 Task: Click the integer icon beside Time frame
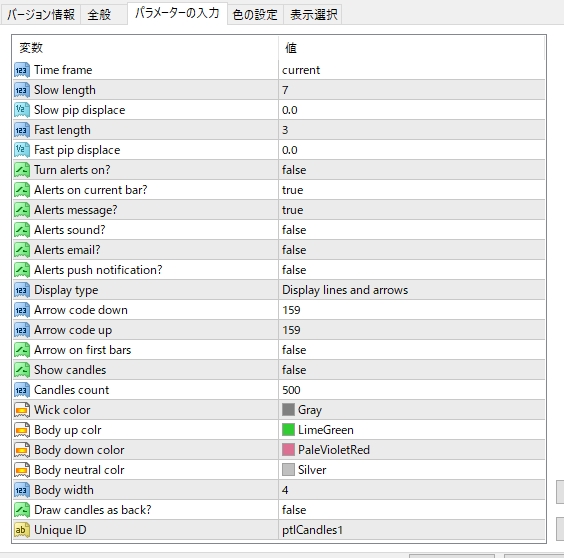(x=22, y=70)
